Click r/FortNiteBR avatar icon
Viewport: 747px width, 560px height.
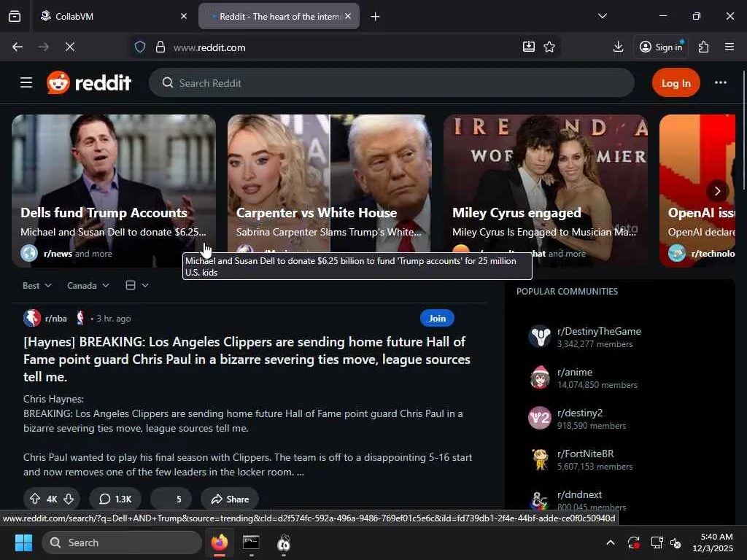tap(540, 459)
